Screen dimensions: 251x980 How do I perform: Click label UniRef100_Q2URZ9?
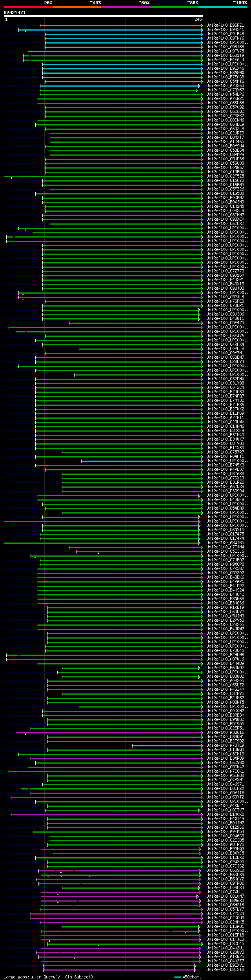tap(225, 133)
